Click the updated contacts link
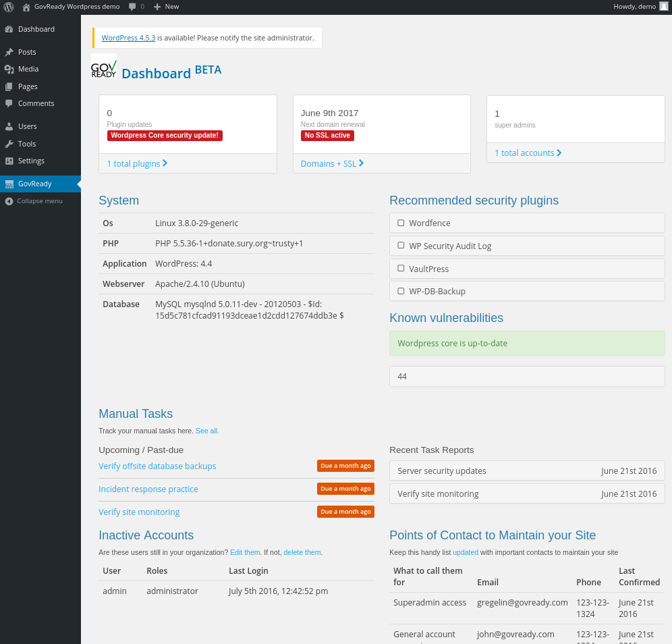The image size is (672, 644). [x=466, y=552]
